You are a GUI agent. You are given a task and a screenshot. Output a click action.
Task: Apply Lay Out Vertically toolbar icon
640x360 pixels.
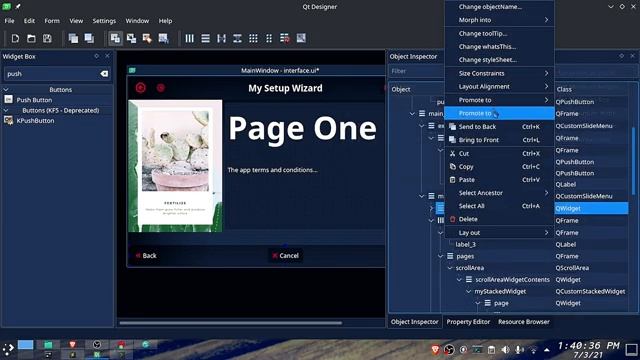pyautogui.click(x=205, y=38)
